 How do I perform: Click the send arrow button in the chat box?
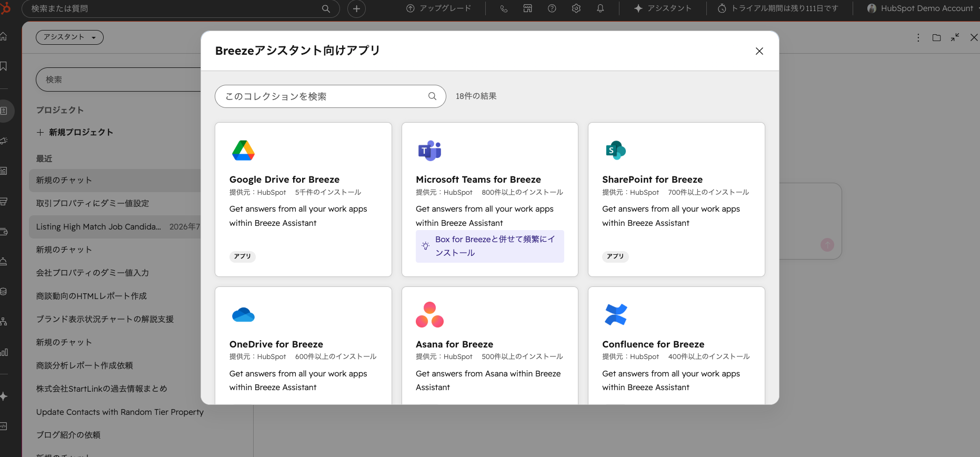tap(827, 245)
